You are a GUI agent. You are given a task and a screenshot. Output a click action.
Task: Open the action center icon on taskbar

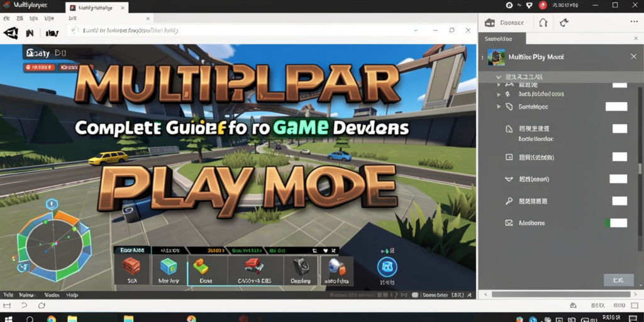[633, 319]
